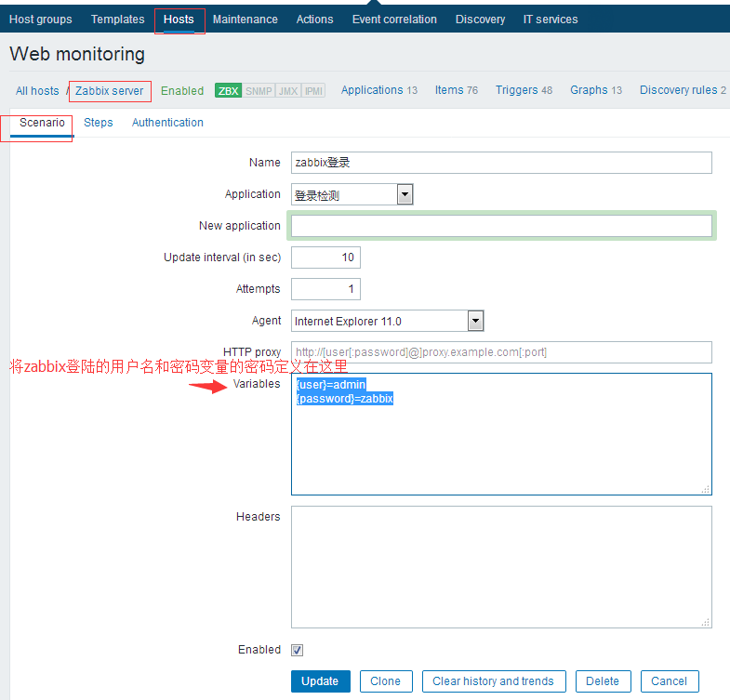Click the Name input field
Image resolution: width=730 pixels, height=700 pixels.
coord(501,163)
